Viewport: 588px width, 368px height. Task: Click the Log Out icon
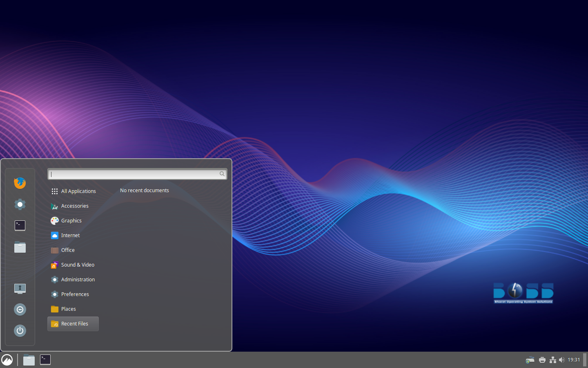(x=20, y=310)
